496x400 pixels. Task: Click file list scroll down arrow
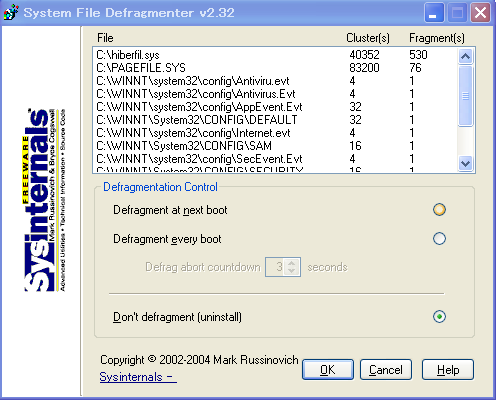click(x=465, y=163)
